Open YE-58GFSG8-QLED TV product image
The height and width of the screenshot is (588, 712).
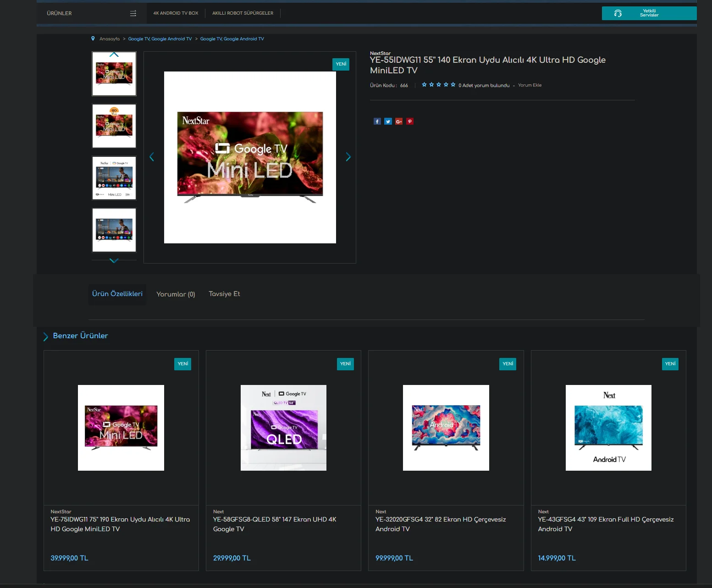(x=283, y=428)
